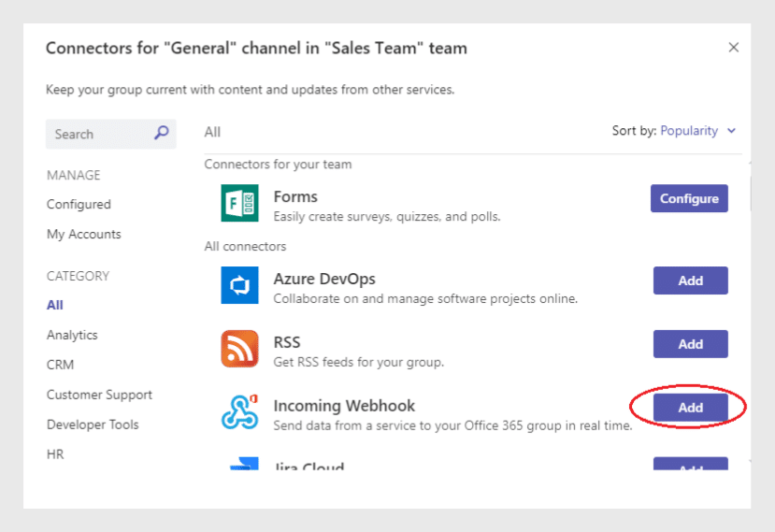
Task: Select the CRM category
Action: 61,365
